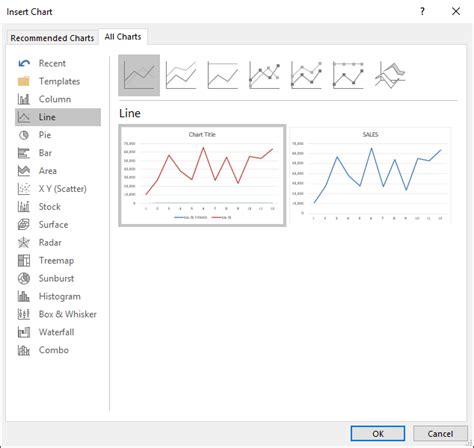Click the Stock chart icon

(x=24, y=207)
